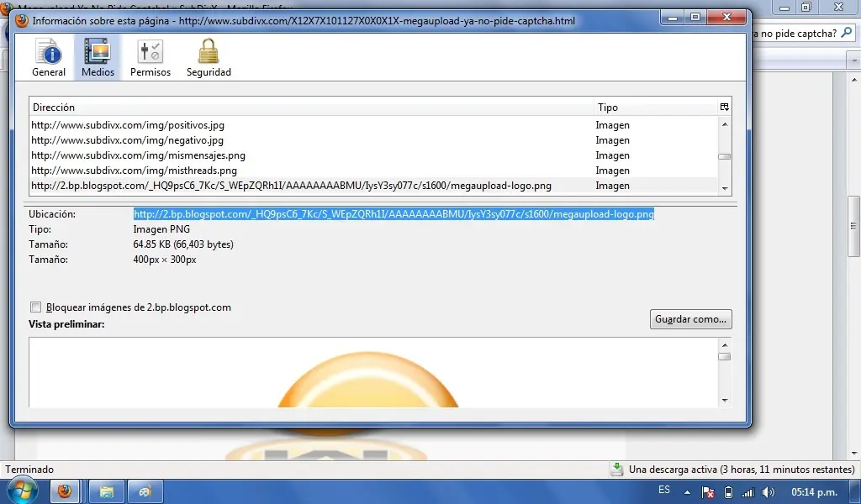The height and width of the screenshot is (504, 861).
Task: Click the preview pane scroll up arrow
Action: click(725, 345)
